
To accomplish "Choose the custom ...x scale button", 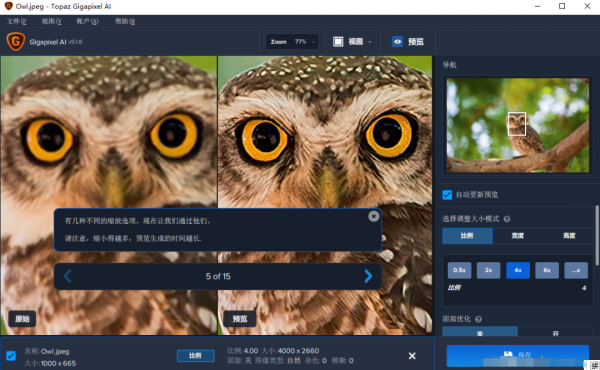I will tap(576, 270).
